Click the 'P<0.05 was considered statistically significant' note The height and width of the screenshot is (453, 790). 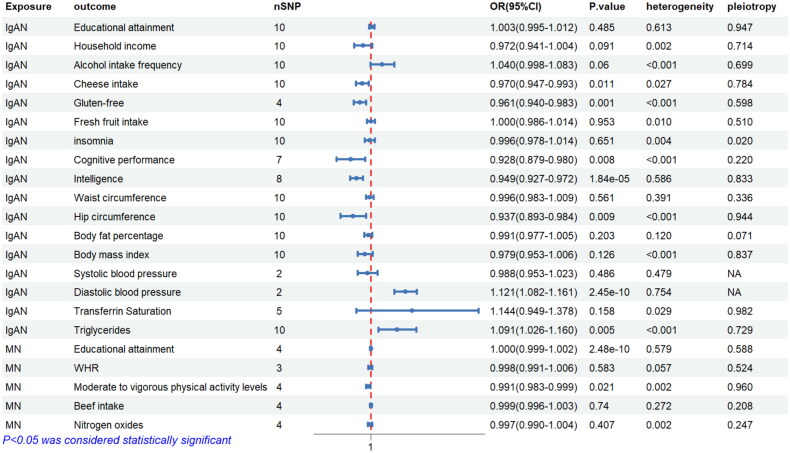click(x=117, y=440)
